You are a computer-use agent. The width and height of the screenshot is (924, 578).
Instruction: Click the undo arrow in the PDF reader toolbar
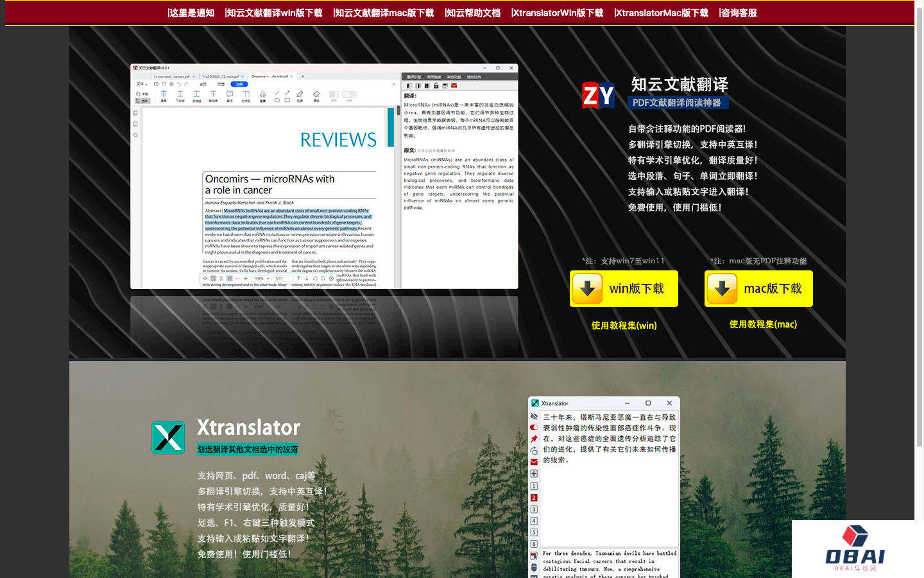click(179, 84)
